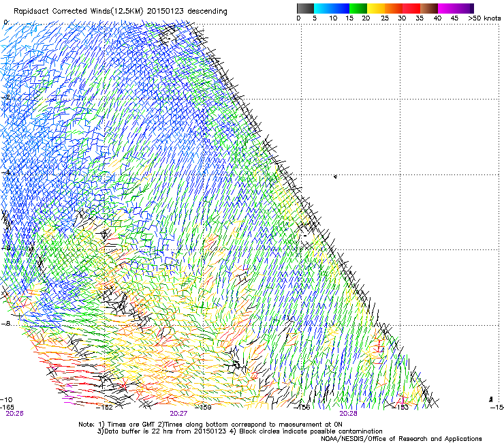Click the 'NOAA/NESDIS/Office of Research and Applications' credit

(401, 439)
